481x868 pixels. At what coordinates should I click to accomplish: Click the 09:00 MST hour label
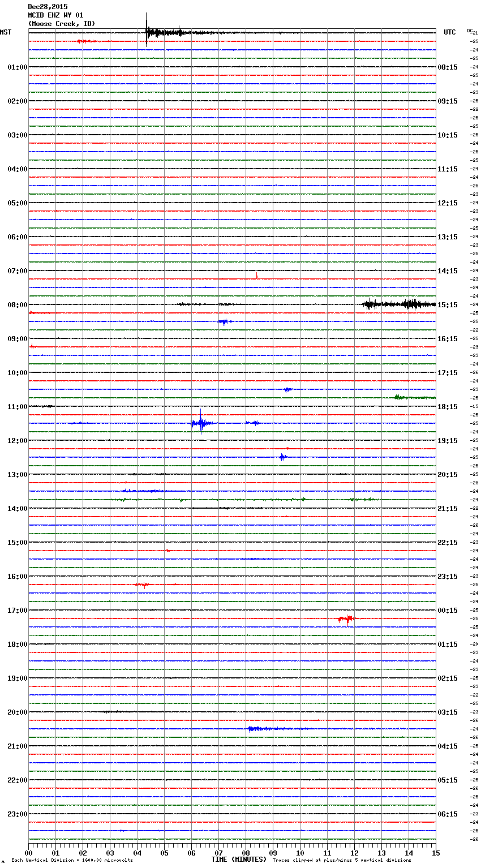click(18, 338)
